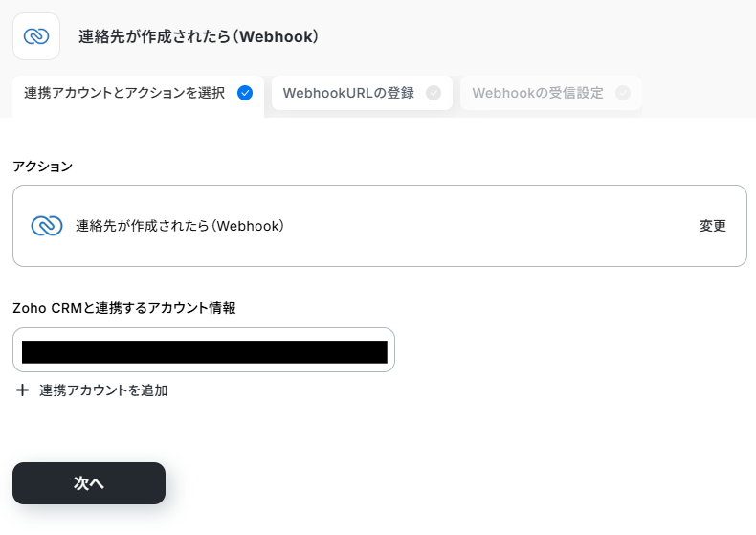
Task: Click the redacted account name in the field
Action: (205, 352)
